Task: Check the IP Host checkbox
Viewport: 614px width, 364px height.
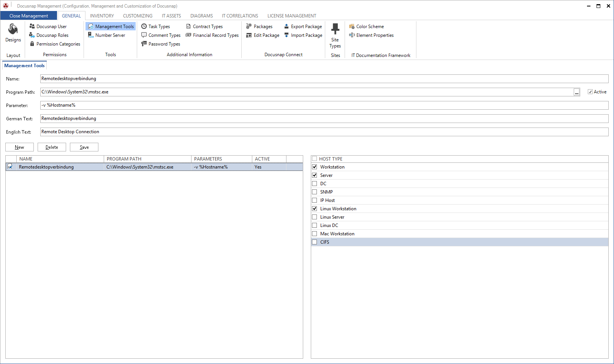Action: [315, 200]
